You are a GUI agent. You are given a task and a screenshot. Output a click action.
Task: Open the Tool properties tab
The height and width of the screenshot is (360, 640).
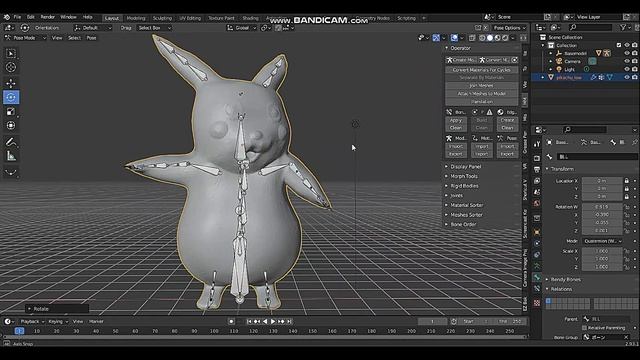click(x=537, y=144)
